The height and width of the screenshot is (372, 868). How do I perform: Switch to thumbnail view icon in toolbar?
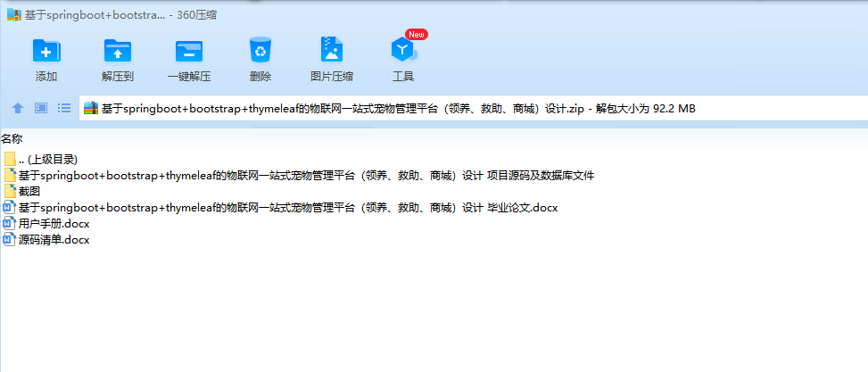(41, 108)
